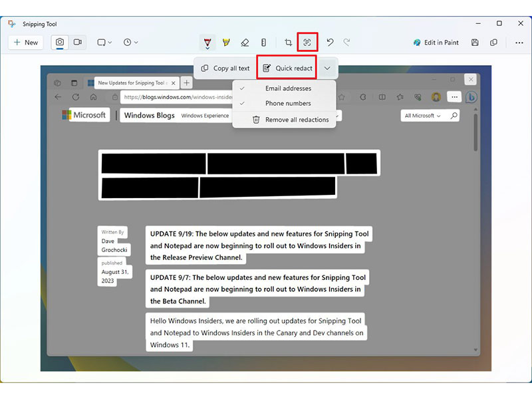Click the browser Back arrow in the snip
This screenshot has height=399, width=532.
point(58,97)
